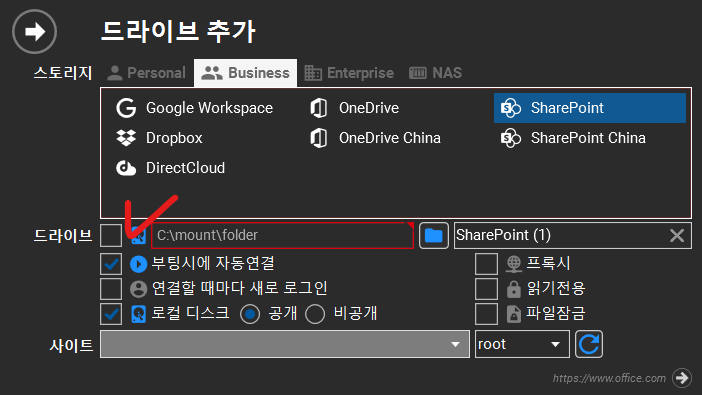Screen dimensions: 702x395
Task: Click the DirectCloud logo icon
Action: (126, 168)
